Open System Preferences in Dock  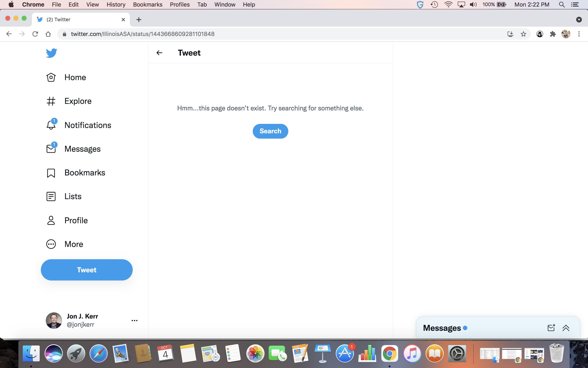457,353
